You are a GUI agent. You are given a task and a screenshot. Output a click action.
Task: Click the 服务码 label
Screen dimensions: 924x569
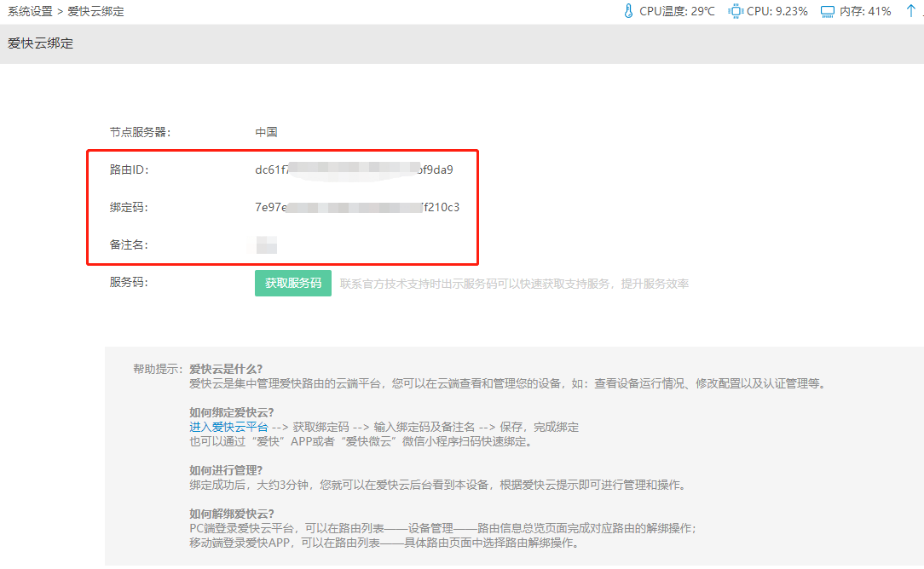tap(129, 283)
